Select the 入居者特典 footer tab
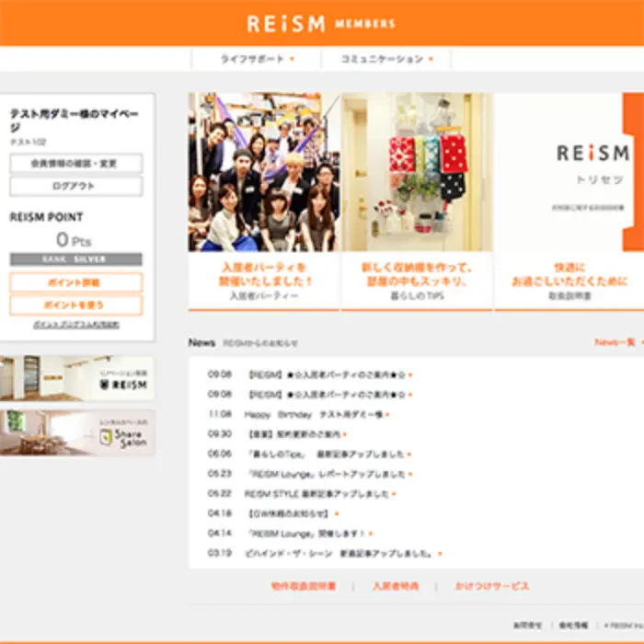The image size is (644, 644). 396,586
